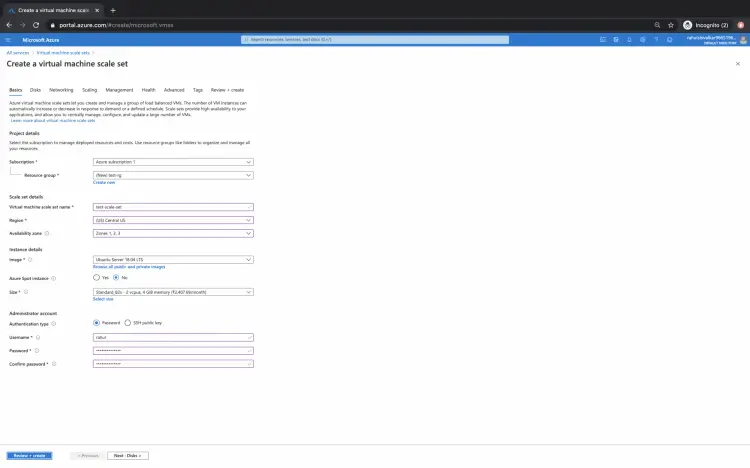Switch to Review + create tab
The image size is (750, 468).
click(228, 90)
